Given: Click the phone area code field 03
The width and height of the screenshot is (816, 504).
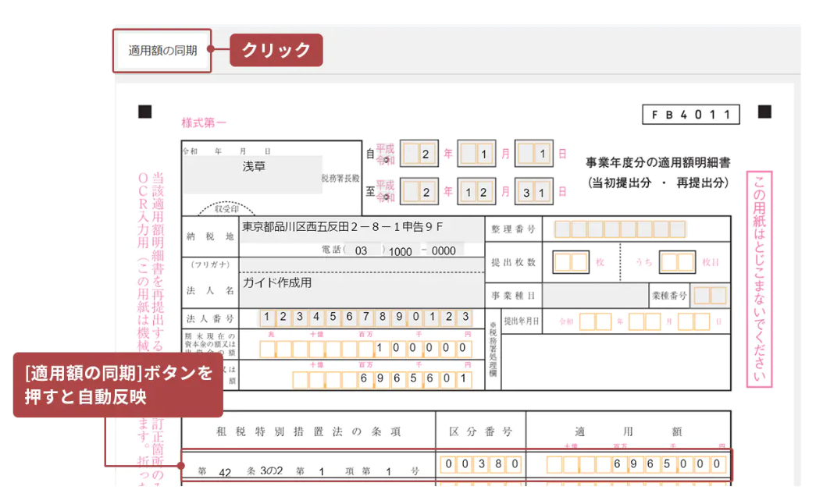Looking at the screenshot, I should click(x=364, y=250).
